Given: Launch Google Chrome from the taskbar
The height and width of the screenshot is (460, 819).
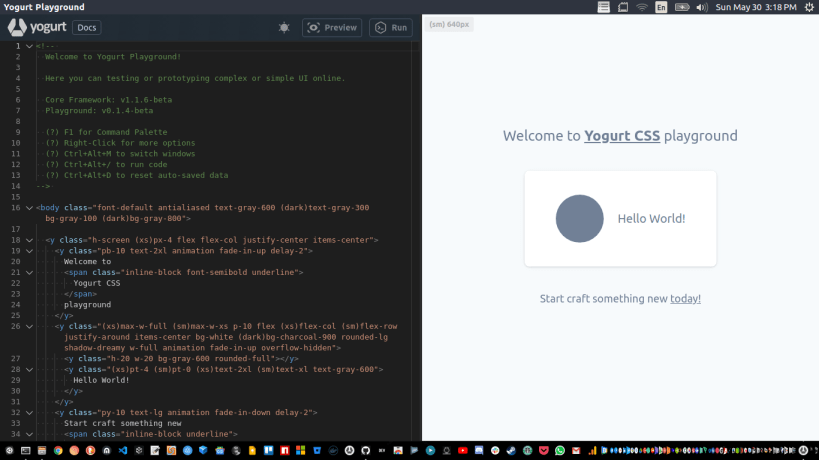Looking at the screenshot, I should 58,451.
